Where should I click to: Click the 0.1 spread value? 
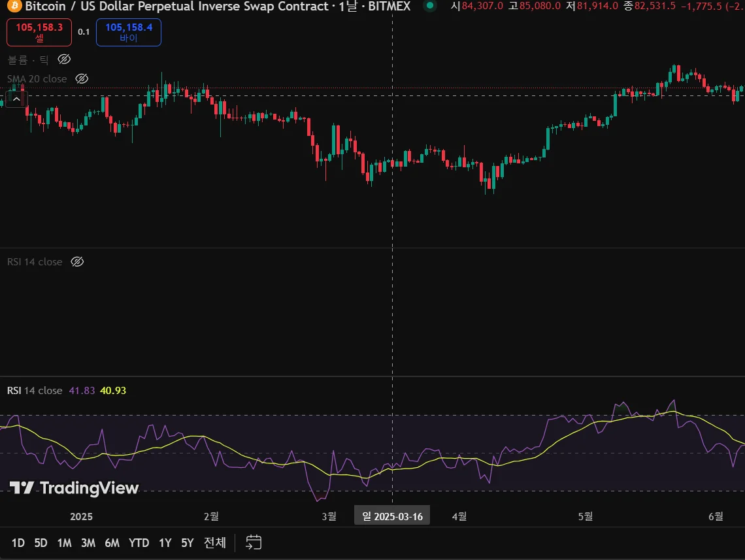[x=84, y=32]
